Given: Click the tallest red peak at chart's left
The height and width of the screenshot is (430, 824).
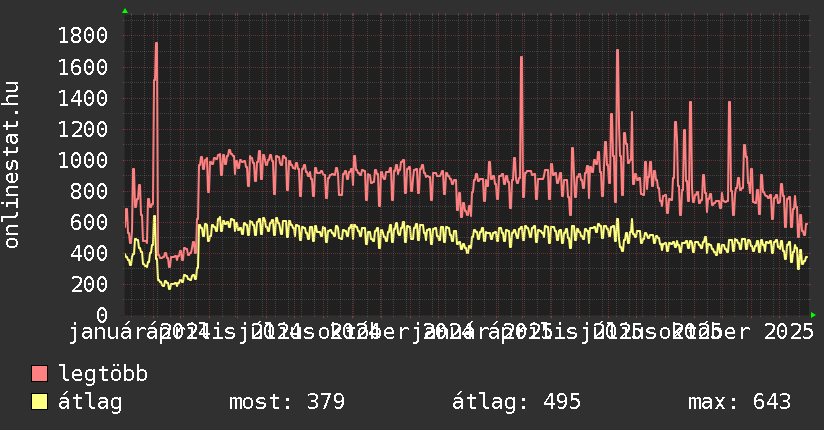Looking at the screenshot, I should tap(156, 45).
